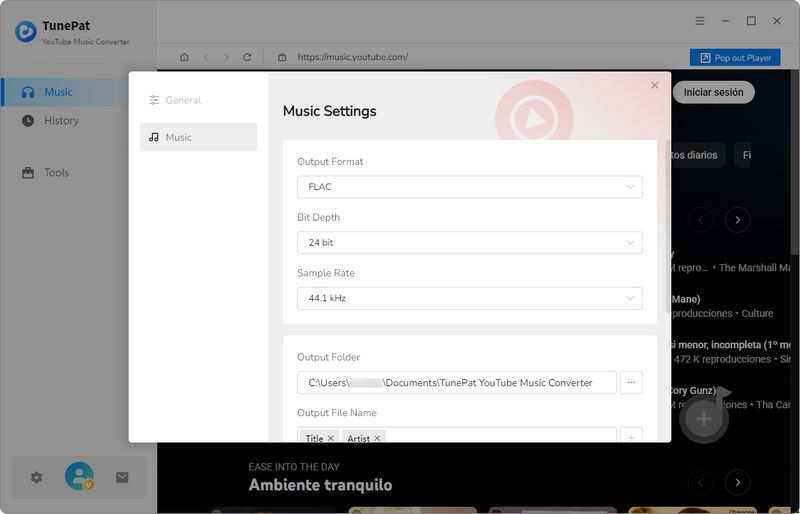This screenshot has height=514, width=800.
Task: Click the Pop out Player button
Action: point(735,58)
